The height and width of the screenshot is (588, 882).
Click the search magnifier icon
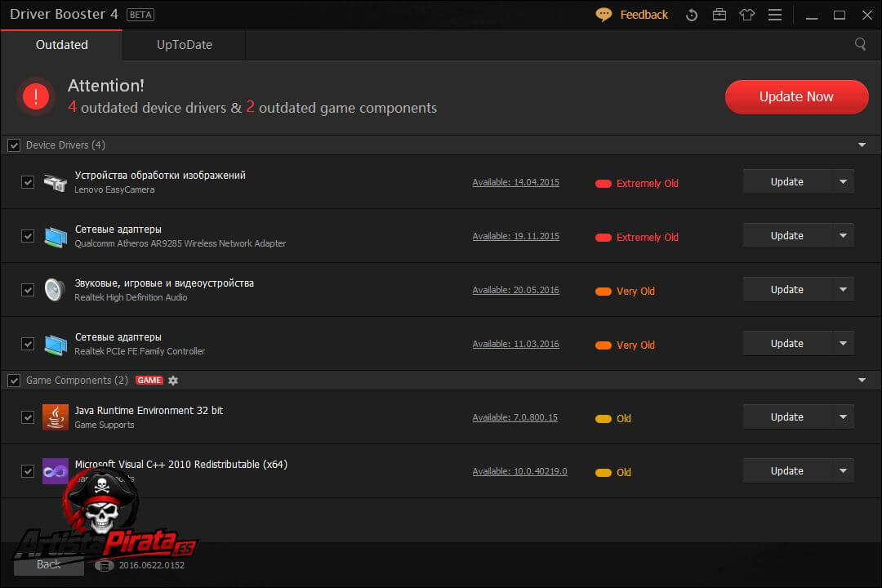coord(860,44)
